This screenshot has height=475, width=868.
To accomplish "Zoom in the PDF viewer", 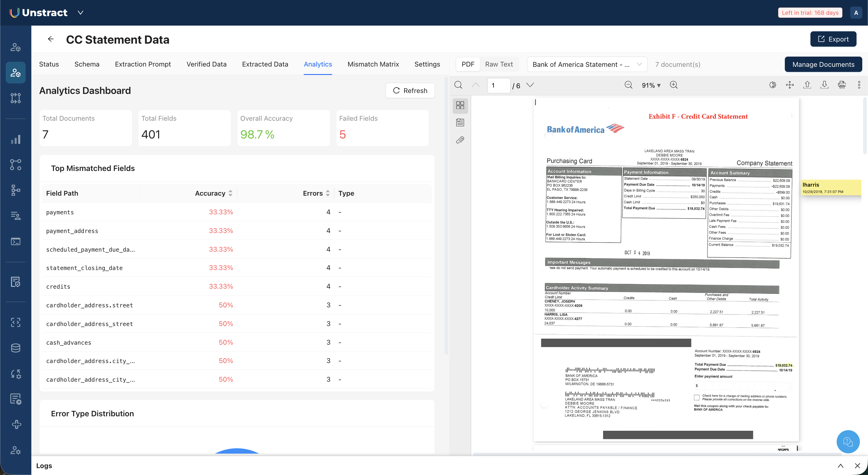I will 674,85.
